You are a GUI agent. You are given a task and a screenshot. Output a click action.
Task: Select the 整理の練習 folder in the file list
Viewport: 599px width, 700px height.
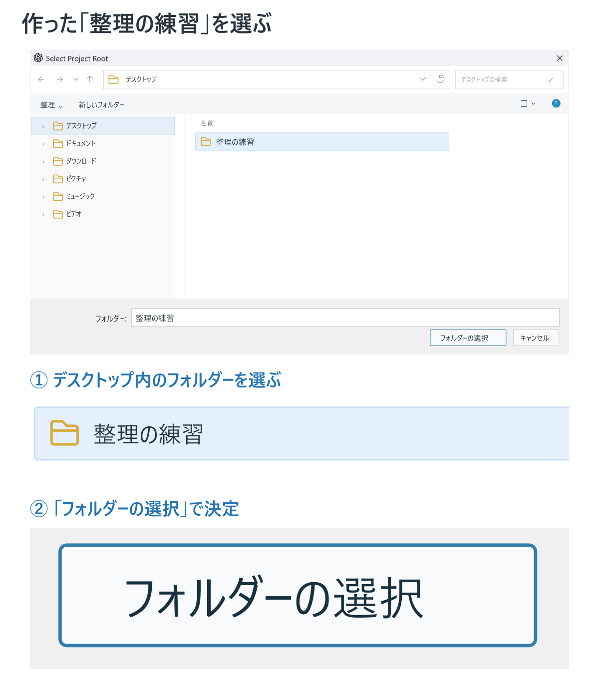322,142
